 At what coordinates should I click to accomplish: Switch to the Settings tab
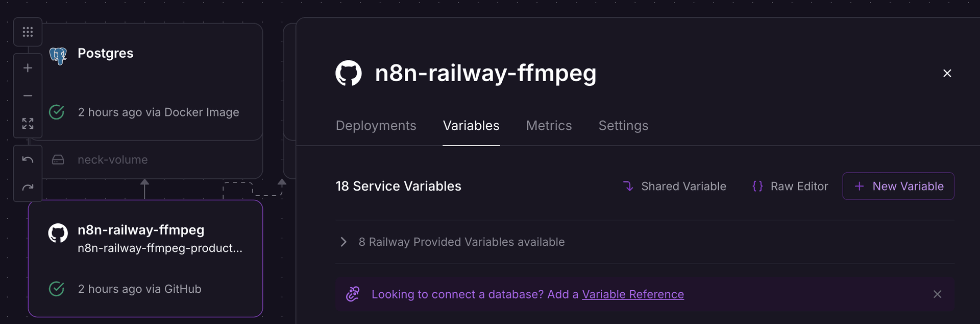(x=623, y=125)
